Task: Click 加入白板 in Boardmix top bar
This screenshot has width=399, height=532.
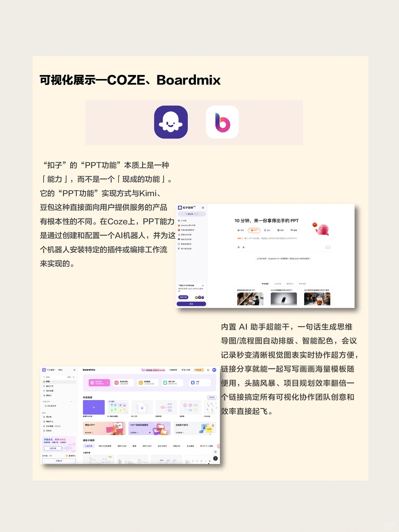Action: [x=186, y=370]
